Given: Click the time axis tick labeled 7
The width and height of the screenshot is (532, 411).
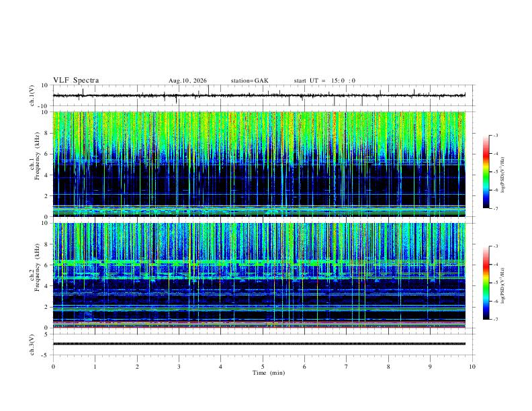Looking at the screenshot, I should tap(347, 367).
